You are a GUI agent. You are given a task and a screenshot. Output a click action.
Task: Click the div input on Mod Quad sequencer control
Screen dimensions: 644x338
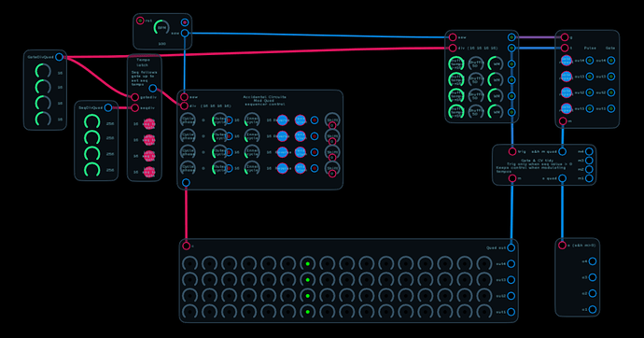[185, 106]
